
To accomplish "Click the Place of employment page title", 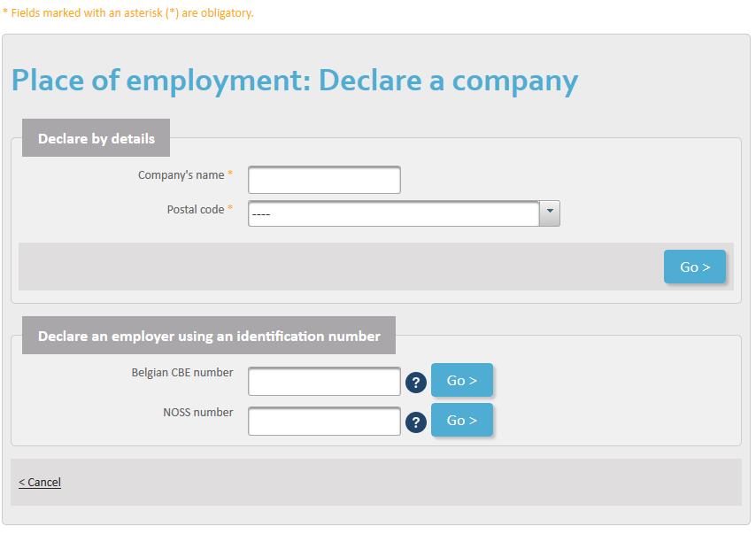I will [295, 81].
